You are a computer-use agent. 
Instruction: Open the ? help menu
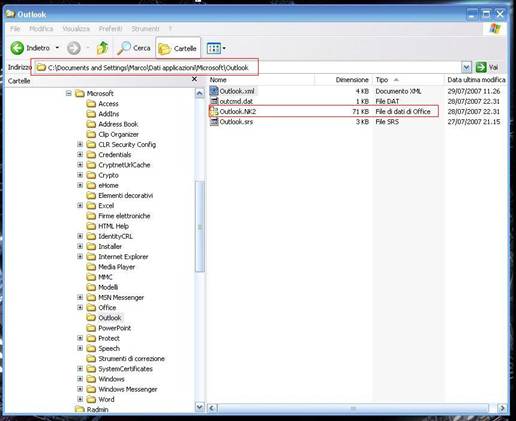(170, 29)
